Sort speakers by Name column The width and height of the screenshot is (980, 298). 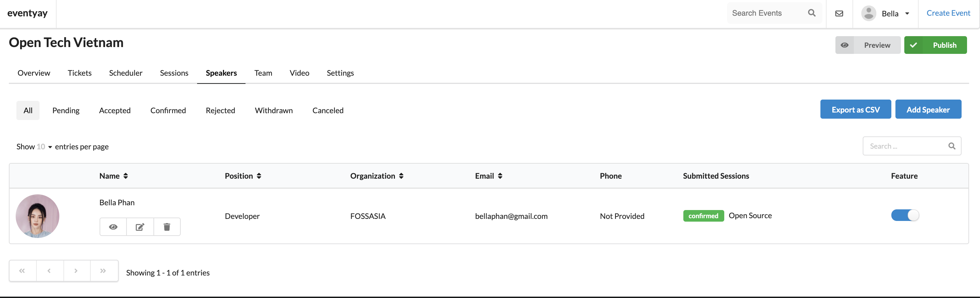pyautogui.click(x=113, y=176)
